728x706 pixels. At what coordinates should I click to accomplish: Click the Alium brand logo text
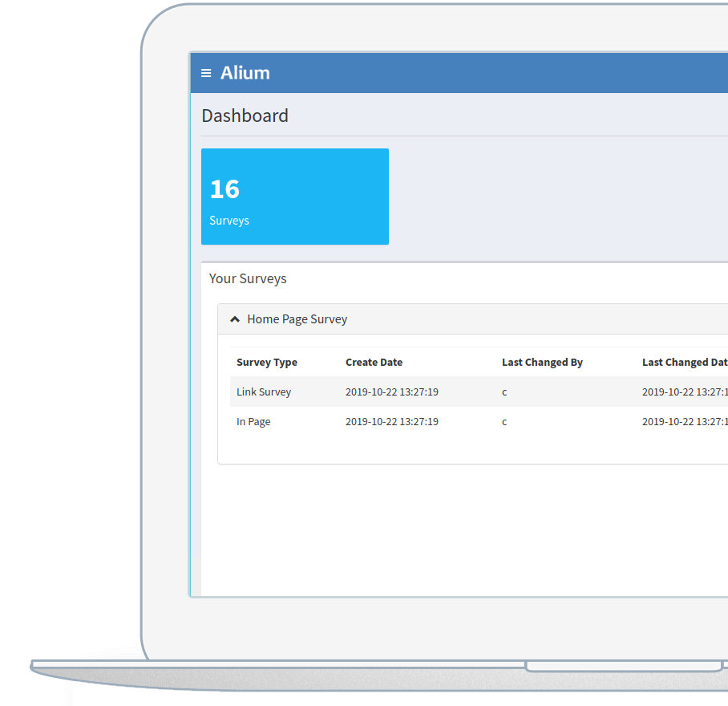click(245, 73)
